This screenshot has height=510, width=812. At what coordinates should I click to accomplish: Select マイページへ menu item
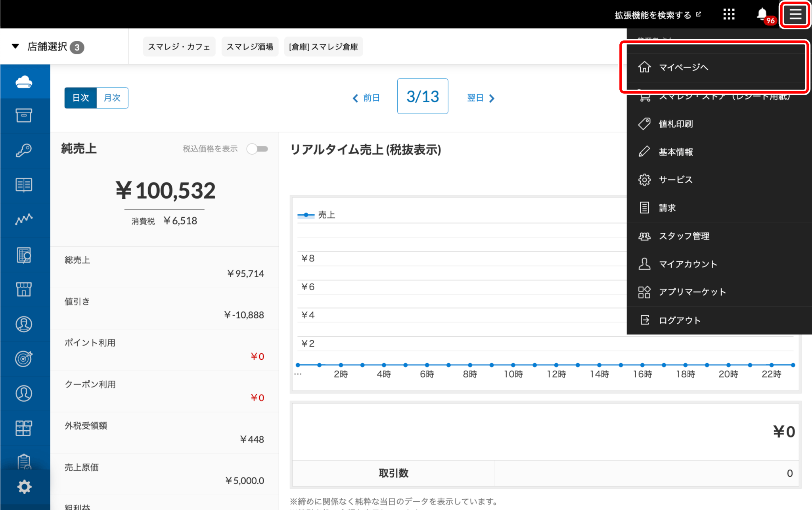click(x=683, y=67)
